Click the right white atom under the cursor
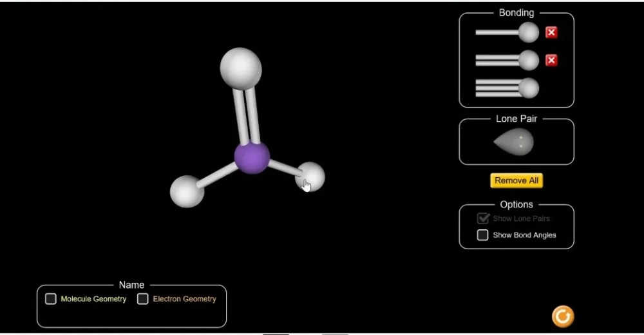 click(312, 175)
